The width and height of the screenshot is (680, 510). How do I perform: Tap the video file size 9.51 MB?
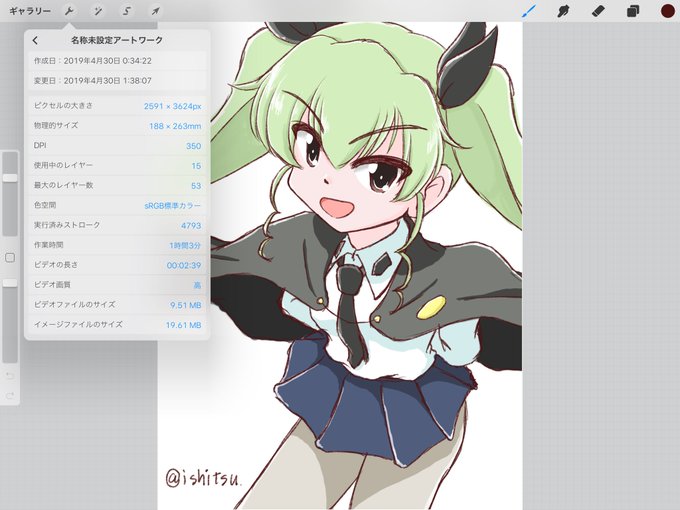coord(186,305)
